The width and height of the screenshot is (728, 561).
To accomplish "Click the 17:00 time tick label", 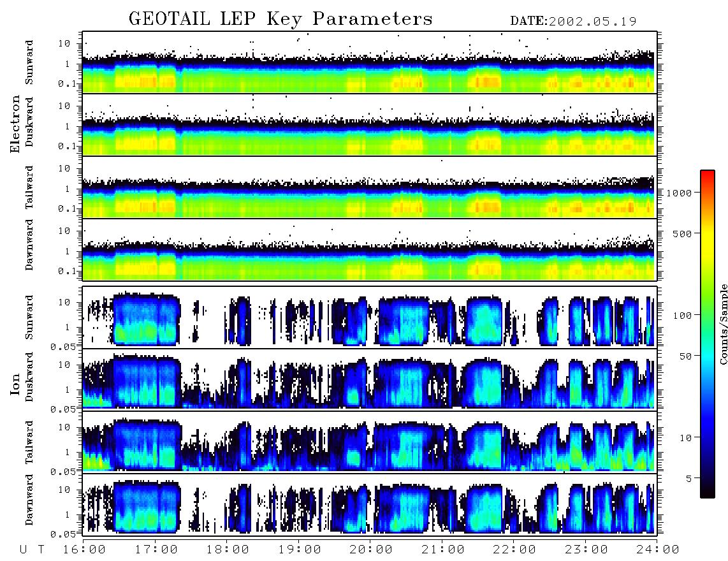I will pyautogui.click(x=156, y=550).
